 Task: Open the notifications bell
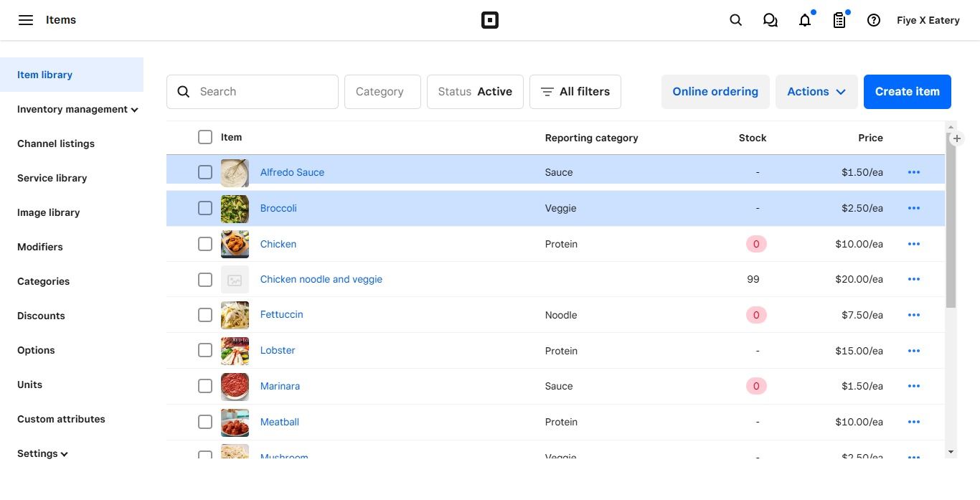pos(805,20)
